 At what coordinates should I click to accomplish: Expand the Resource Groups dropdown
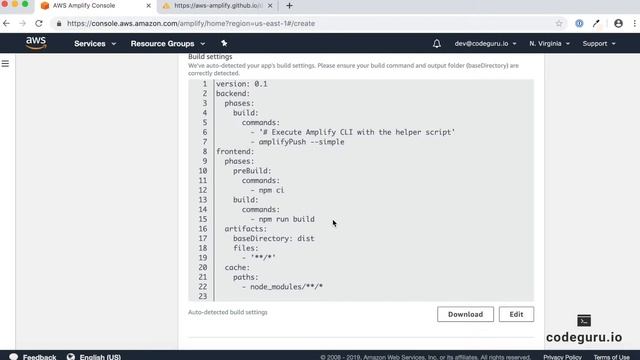tap(168, 43)
